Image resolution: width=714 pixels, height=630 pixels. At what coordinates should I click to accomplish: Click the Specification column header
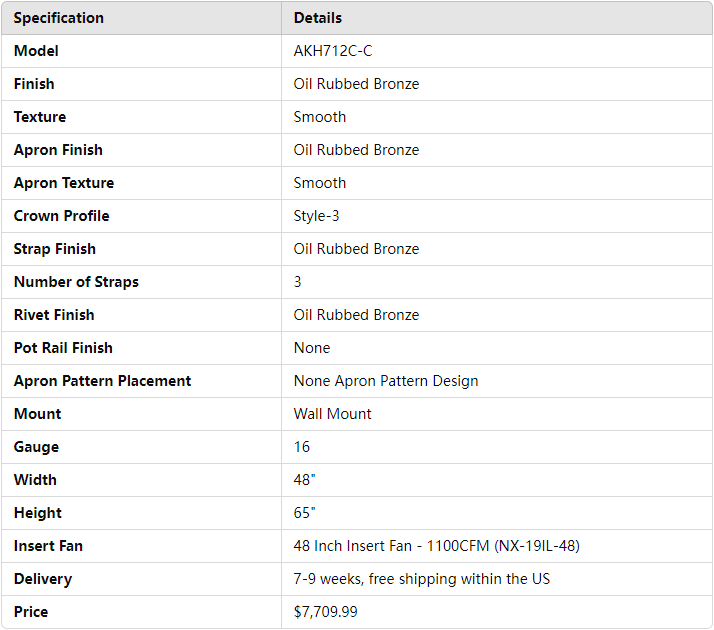point(58,18)
